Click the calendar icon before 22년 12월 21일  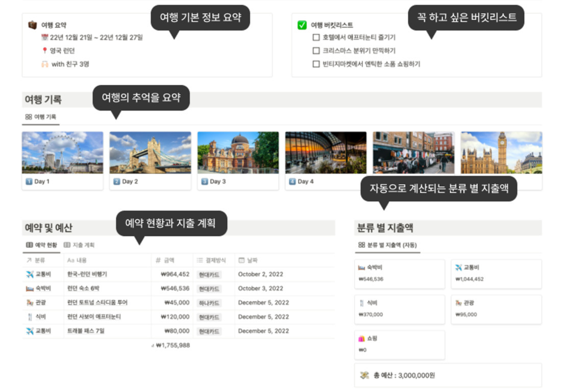(44, 37)
